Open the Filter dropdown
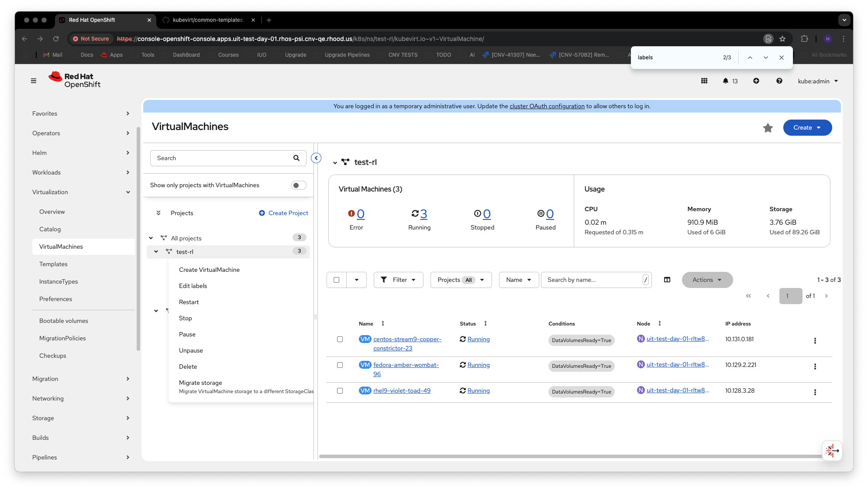 (x=398, y=280)
